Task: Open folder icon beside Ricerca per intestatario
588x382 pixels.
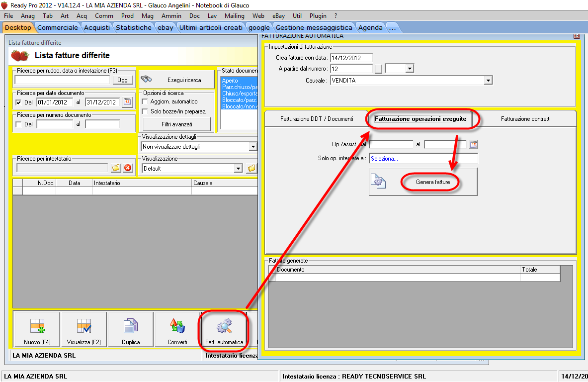Action: point(116,168)
